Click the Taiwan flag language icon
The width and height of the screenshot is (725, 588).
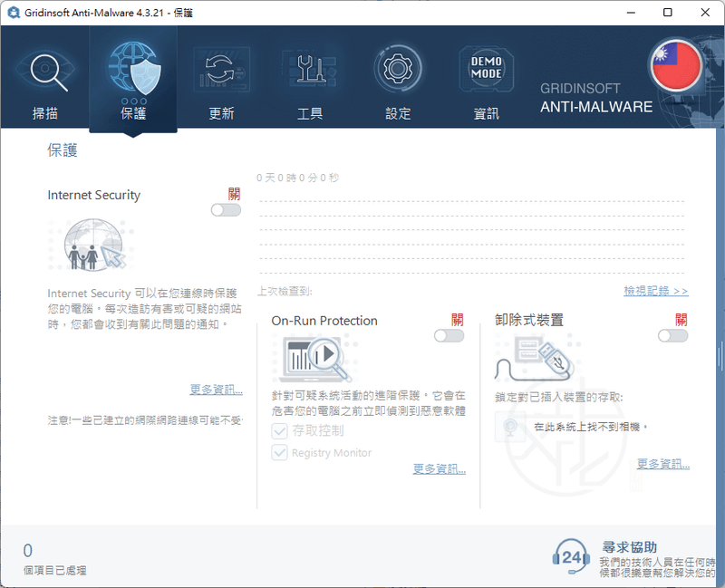(676, 65)
